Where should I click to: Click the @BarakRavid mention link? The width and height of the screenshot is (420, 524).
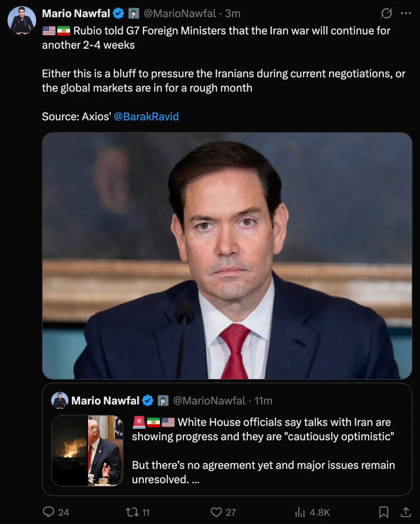click(146, 117)
